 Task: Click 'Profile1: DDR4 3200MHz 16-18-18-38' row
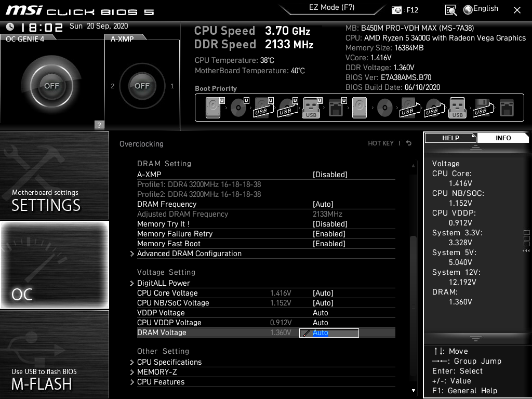coord(199,184)
